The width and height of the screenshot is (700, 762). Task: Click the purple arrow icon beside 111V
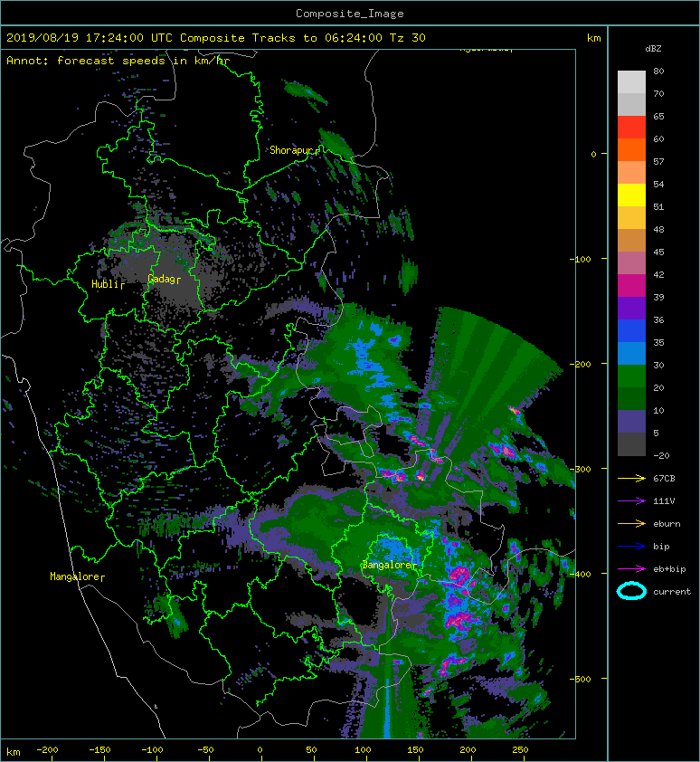pyautogui.click(x=631, y=501)
